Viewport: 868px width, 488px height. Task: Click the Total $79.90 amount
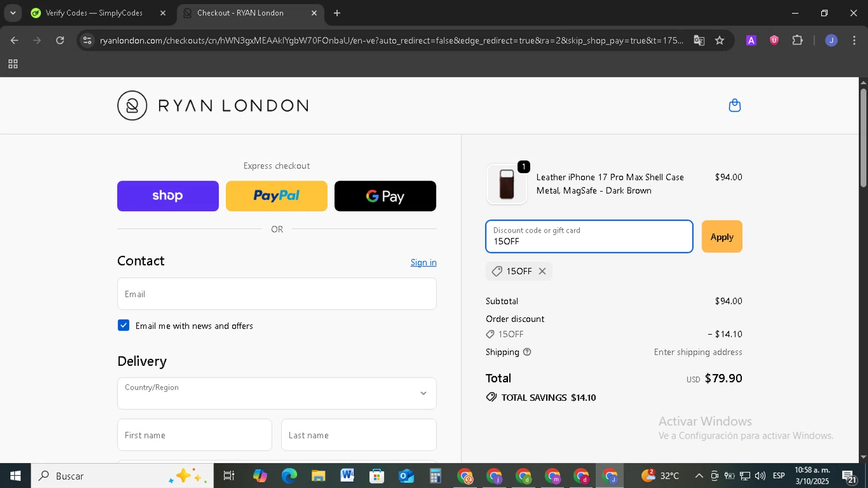tap(723, 378)
